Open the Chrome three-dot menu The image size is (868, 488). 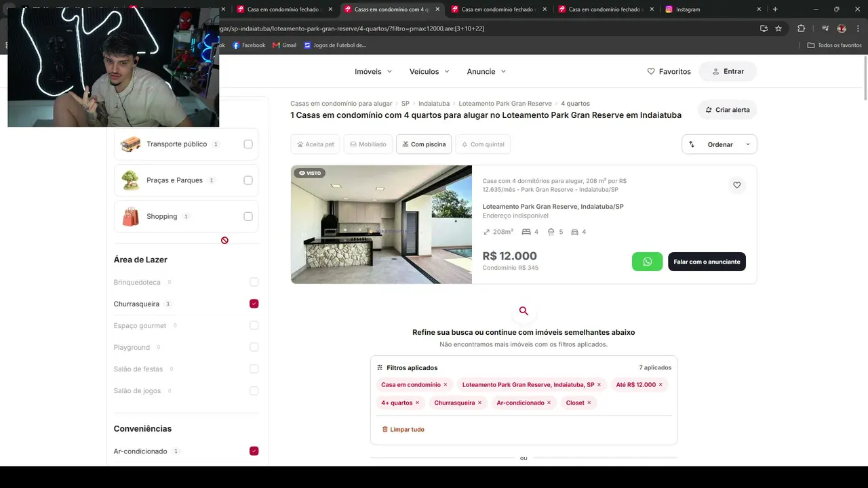pyautogui.click(x=857, y=28)
